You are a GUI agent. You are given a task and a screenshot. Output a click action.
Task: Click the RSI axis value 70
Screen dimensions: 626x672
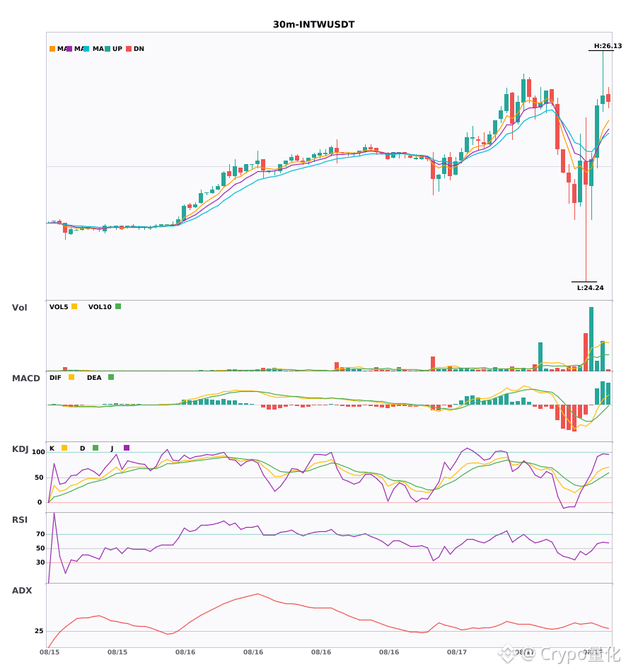tap(40, 534)
